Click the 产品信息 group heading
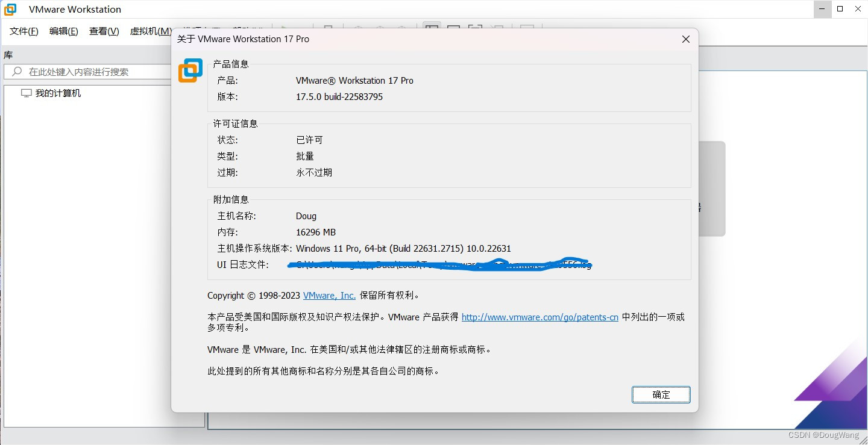This screenshot has height=445, width=868. (231, 64)
